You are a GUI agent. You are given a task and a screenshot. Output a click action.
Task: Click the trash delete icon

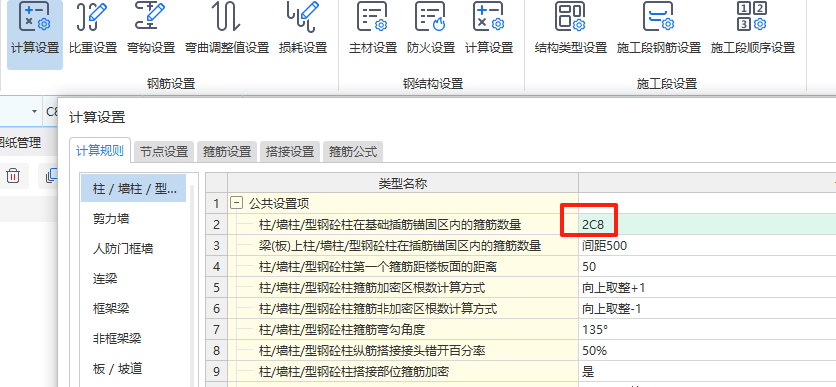13,175
